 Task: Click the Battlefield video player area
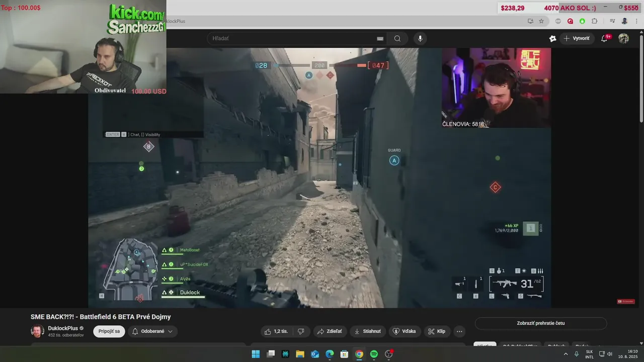(319, 178)
